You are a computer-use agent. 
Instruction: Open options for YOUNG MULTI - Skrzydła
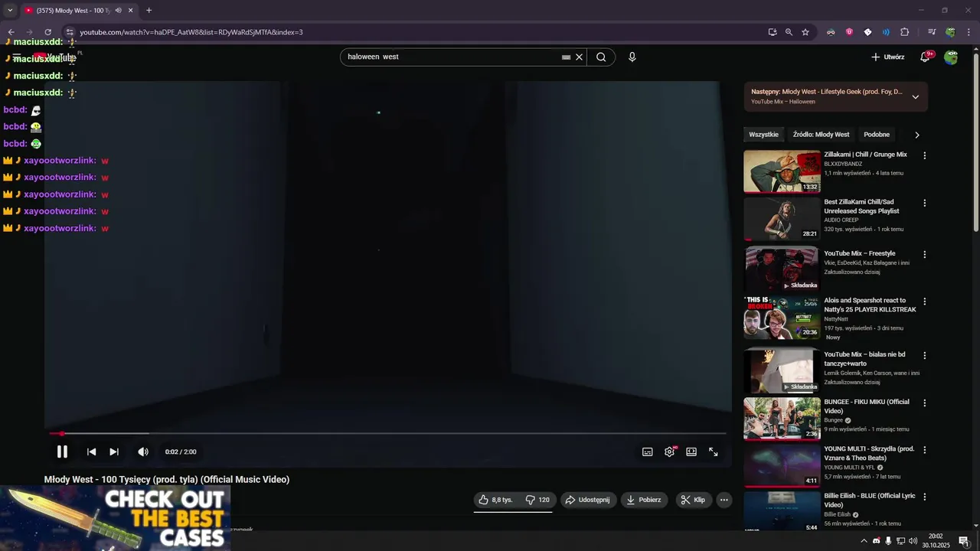click(x=924, y=450)
